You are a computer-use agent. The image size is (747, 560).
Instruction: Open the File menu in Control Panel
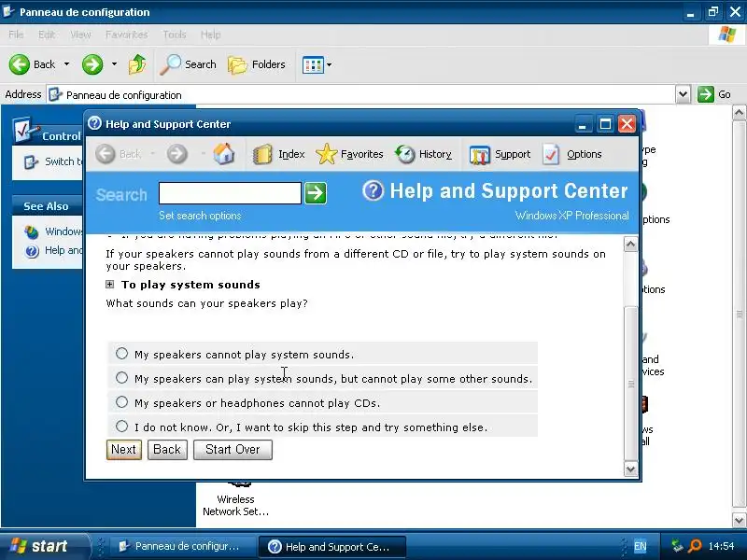(16, 35)
